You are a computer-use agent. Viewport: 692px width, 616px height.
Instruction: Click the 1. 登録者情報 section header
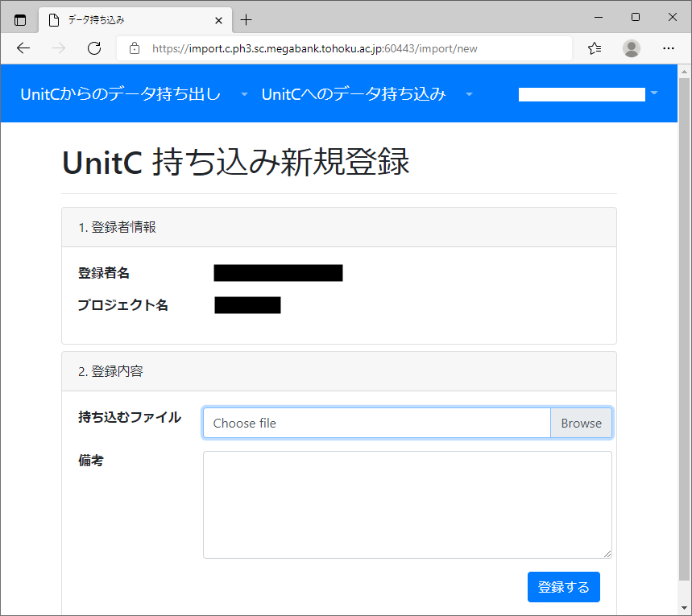pyautogui.click(x=339, y=227)
